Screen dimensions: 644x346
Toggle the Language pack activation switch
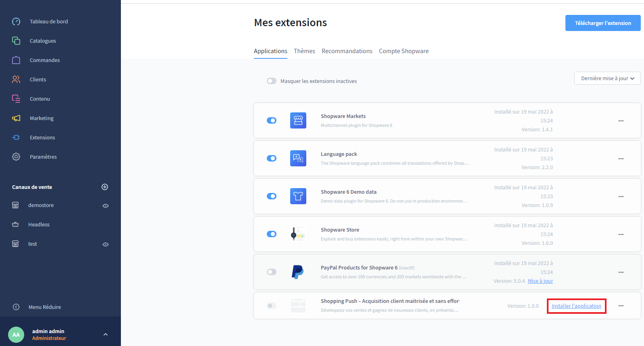click(x=272, y=158)
